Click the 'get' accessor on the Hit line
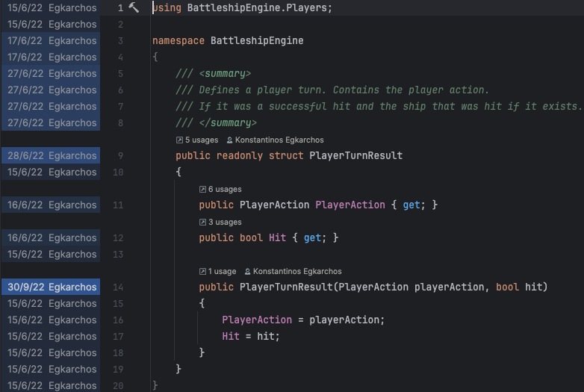This screenshot has width=584, height=392. click(312, 237)
